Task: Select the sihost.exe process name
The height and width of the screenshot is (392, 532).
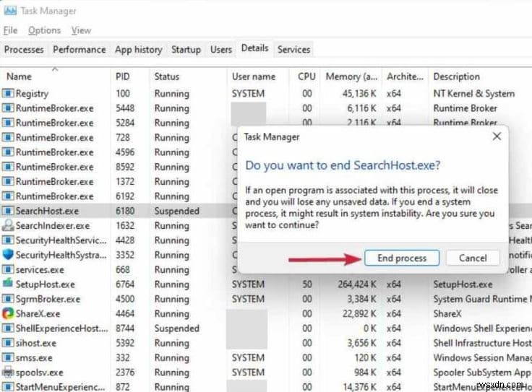Action: [36, 343]
